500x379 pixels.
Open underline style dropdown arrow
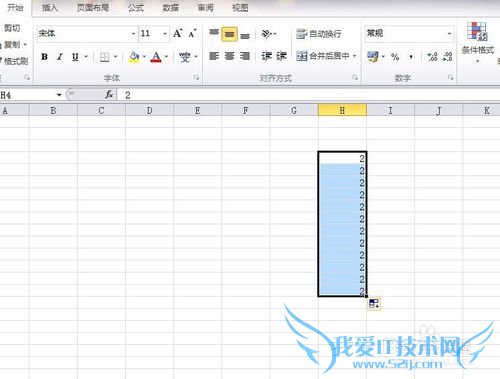tap(86, 57)
